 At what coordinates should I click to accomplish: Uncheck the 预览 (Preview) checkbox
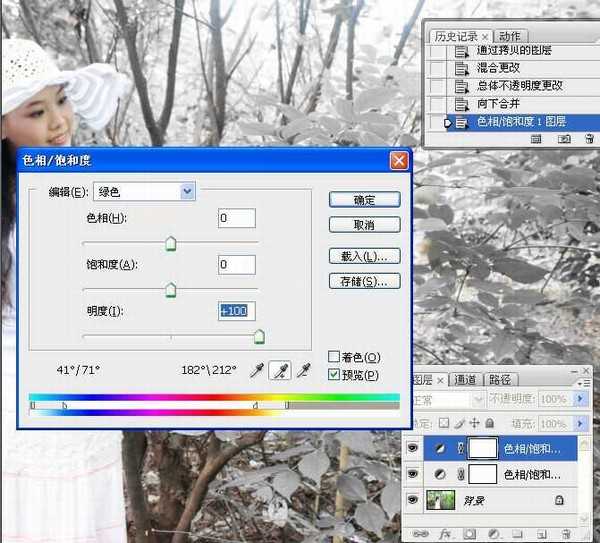click(334, 375)
